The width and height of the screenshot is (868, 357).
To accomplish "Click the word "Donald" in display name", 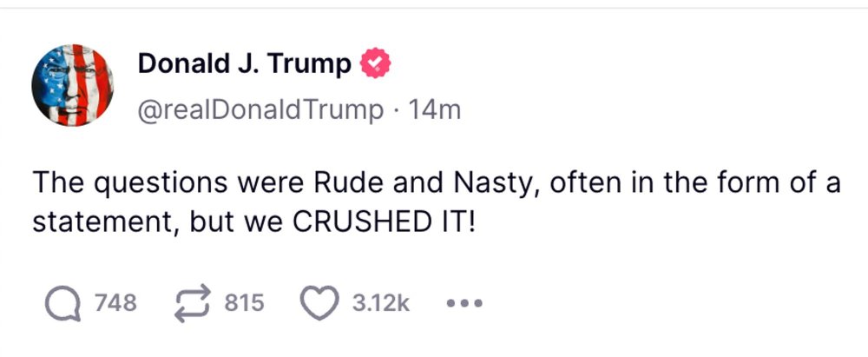I will 175,64.
